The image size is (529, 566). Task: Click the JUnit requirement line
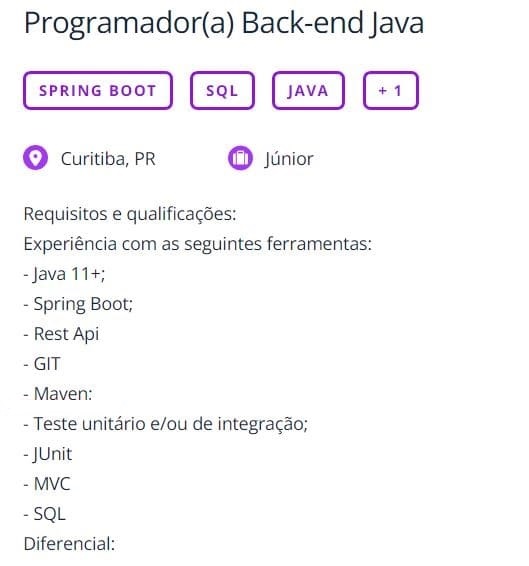[x=48, y=454]
